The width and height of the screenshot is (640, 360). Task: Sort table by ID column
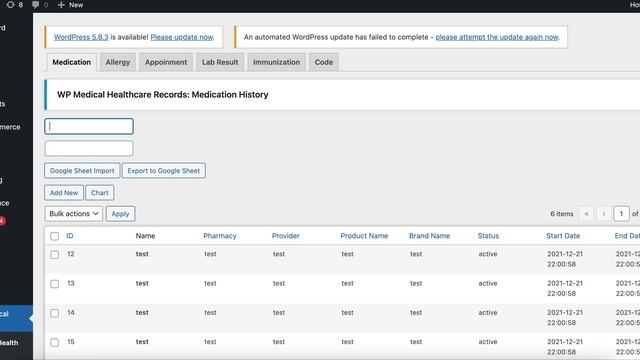click(x=70, y=236)
